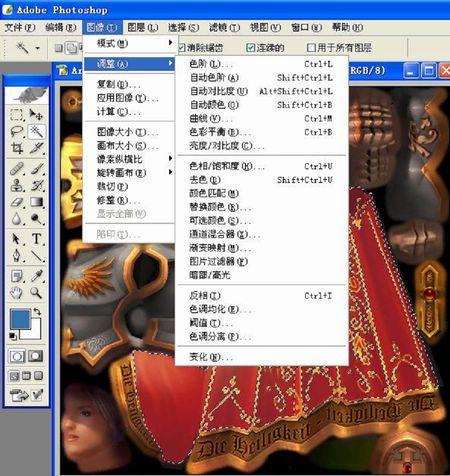Select the Path Selection arrow tool

coord(16,239)
